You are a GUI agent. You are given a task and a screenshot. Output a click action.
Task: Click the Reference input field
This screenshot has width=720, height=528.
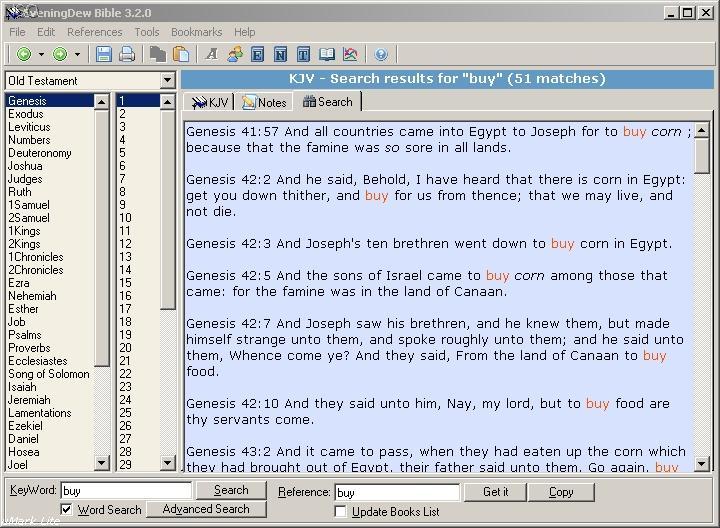pyautogui.click(x=397, y=493)
